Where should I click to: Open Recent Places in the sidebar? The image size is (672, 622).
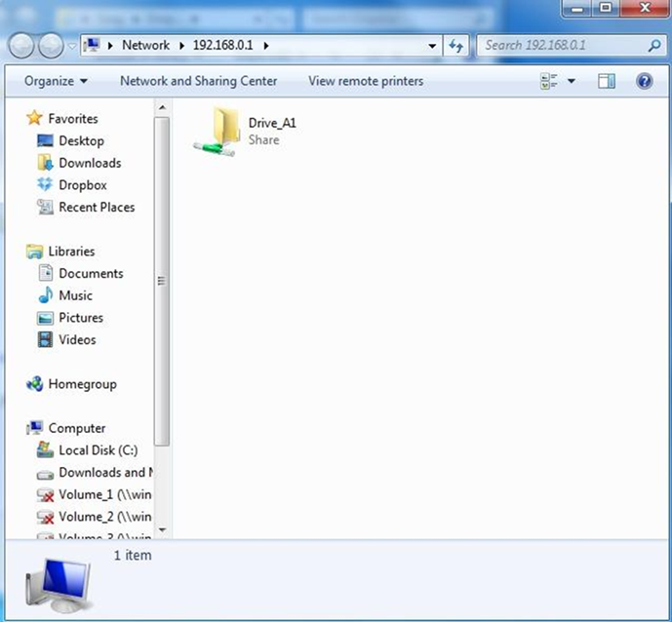click(x=97, y=208)
